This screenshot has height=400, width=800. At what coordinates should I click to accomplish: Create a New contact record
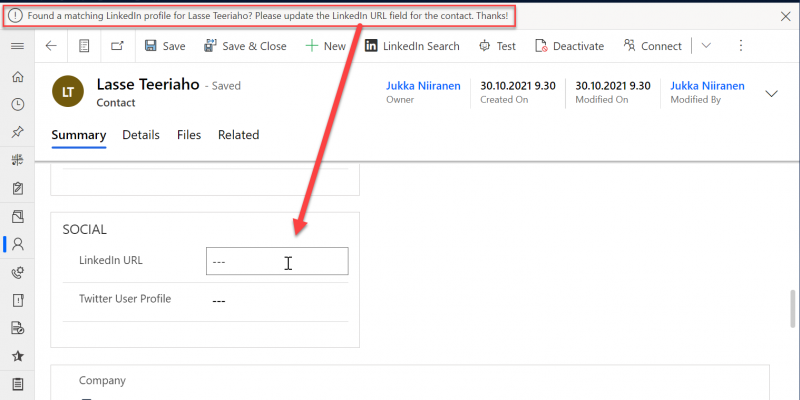click(x=326, y=46)
